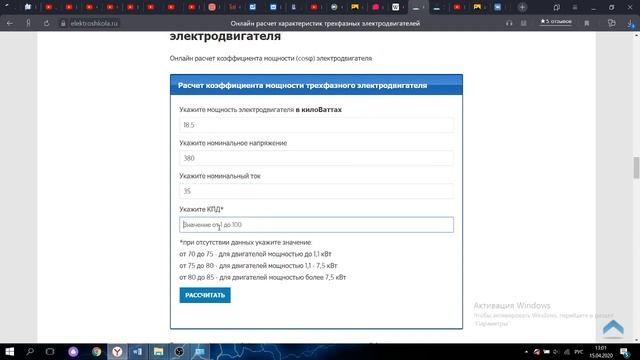Image resolution: width=640 pixels, height=360 pixels.
Task: Open the clock showing 13:01
Action: pyautogui.click(x=601, y=352)
